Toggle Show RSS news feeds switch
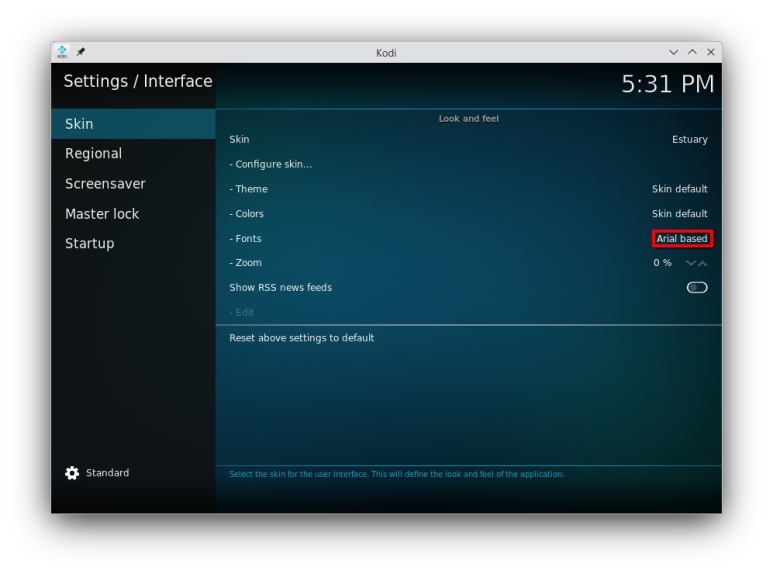773x574 pixels. coord(697,287)
